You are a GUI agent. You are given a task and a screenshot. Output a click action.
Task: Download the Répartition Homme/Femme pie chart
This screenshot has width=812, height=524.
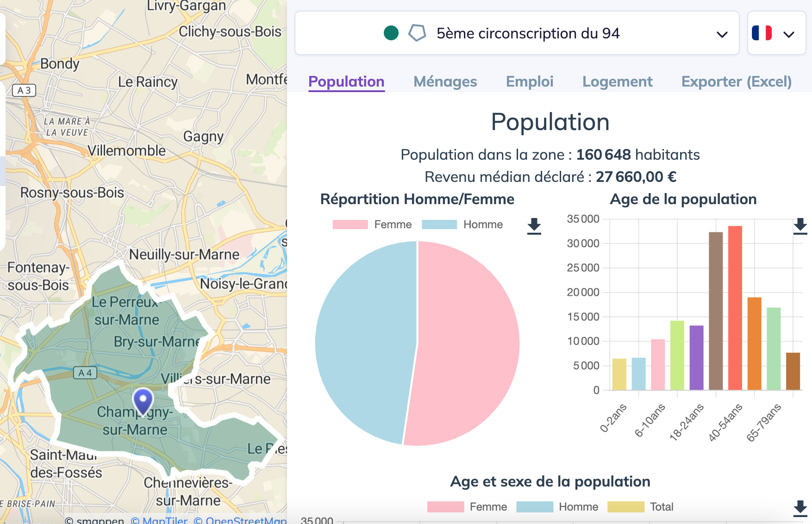click(x=534, y=226)
